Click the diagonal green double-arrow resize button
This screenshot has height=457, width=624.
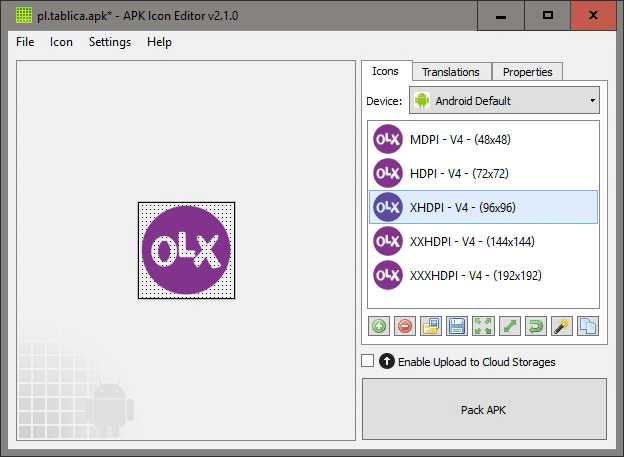[x=509, y=326]
